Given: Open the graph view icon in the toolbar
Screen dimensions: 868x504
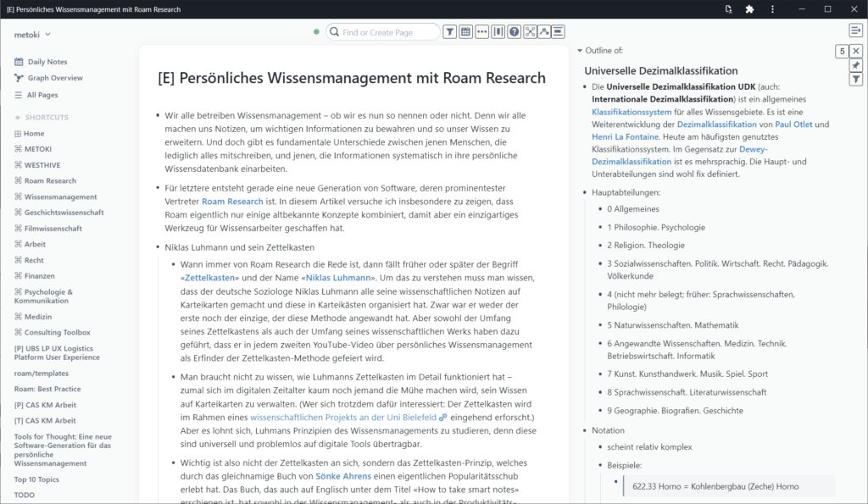Looking at the screenshot, I should click(x=530, y=31).
